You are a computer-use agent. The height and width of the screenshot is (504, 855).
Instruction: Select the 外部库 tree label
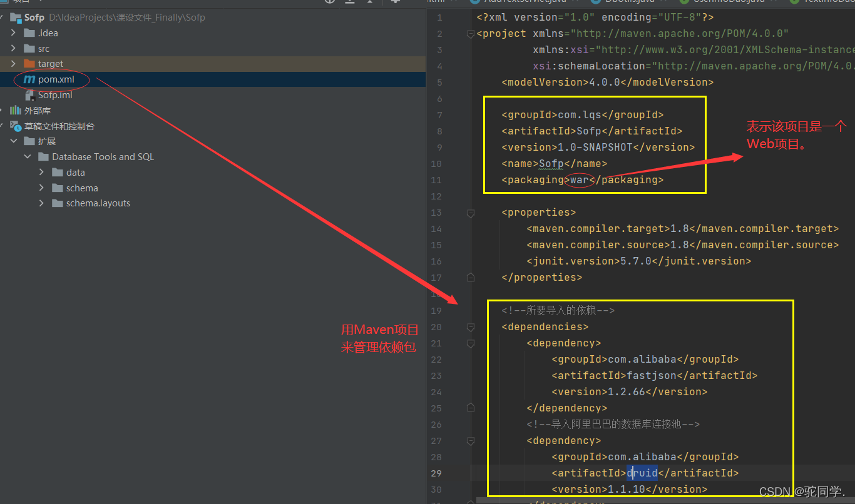click(38, 111)
